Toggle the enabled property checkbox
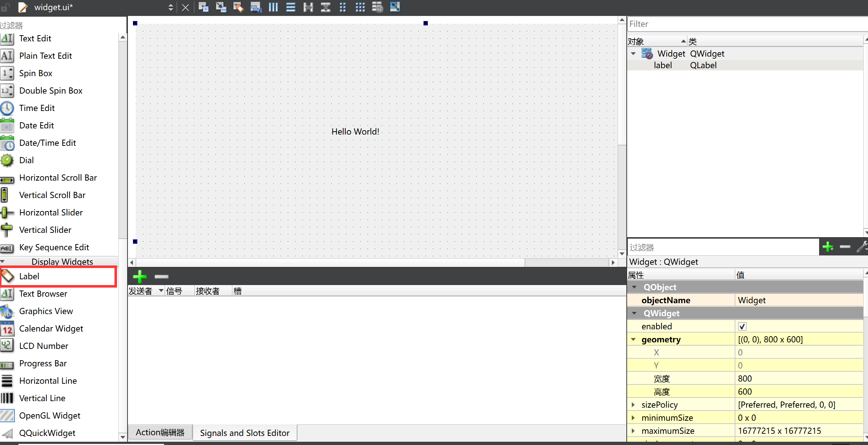 (x=742, y=326)
